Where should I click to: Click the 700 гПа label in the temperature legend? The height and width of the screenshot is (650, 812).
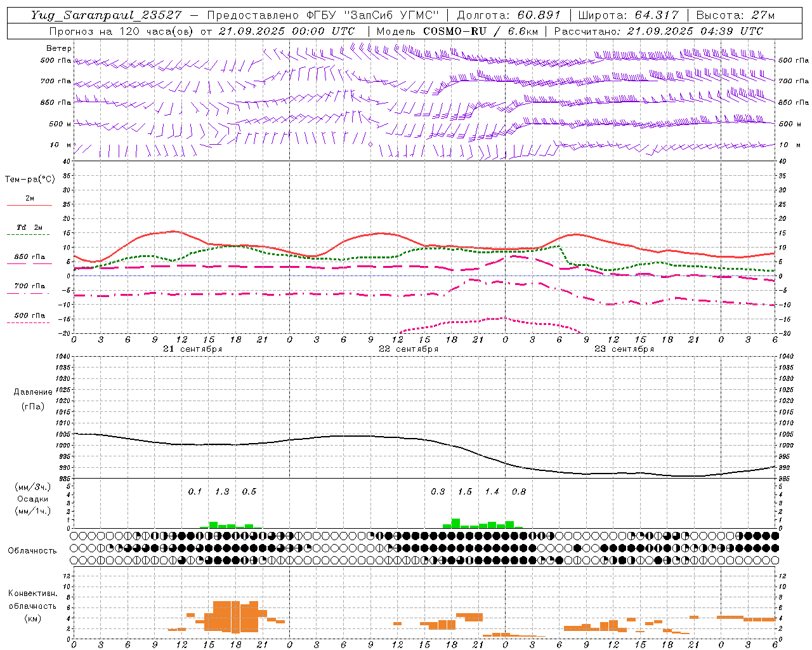click(30, 286)
